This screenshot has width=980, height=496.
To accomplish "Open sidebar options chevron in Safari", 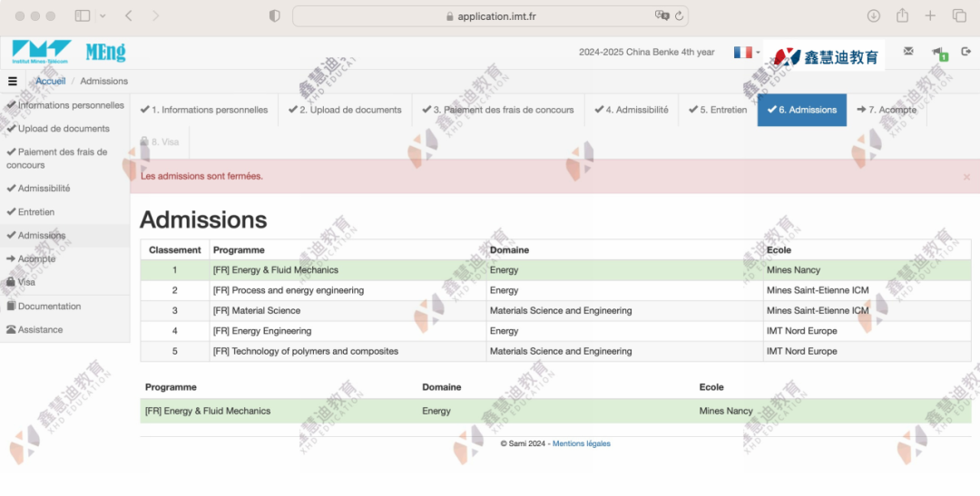I will point(103,15).
